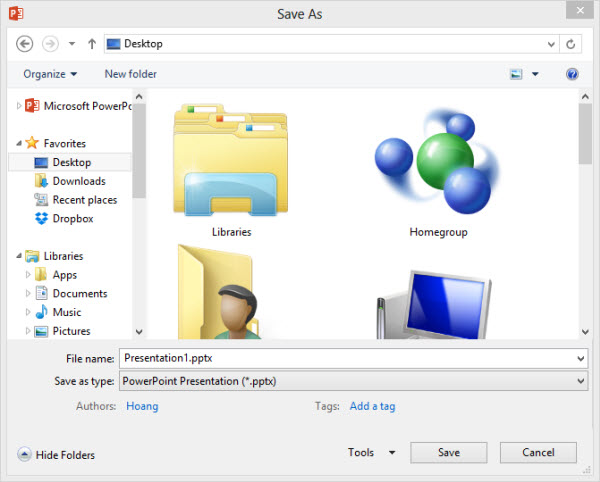Refresh the Desktop folder listing

coord(571,44)
